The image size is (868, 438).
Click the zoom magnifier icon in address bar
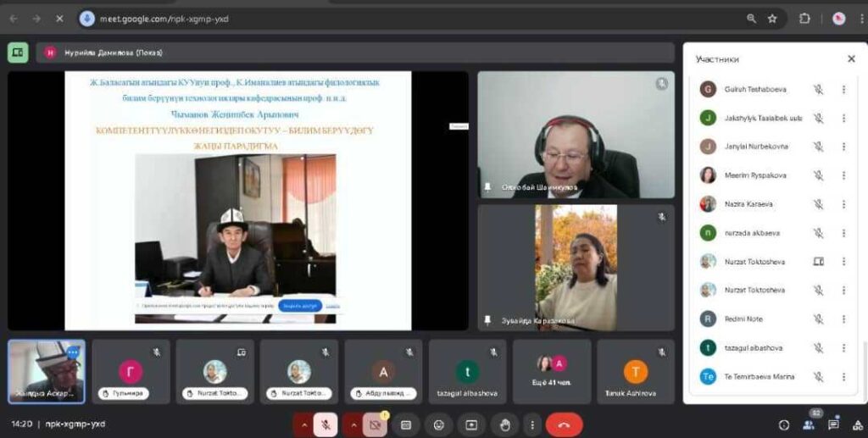tap(751, 19)
